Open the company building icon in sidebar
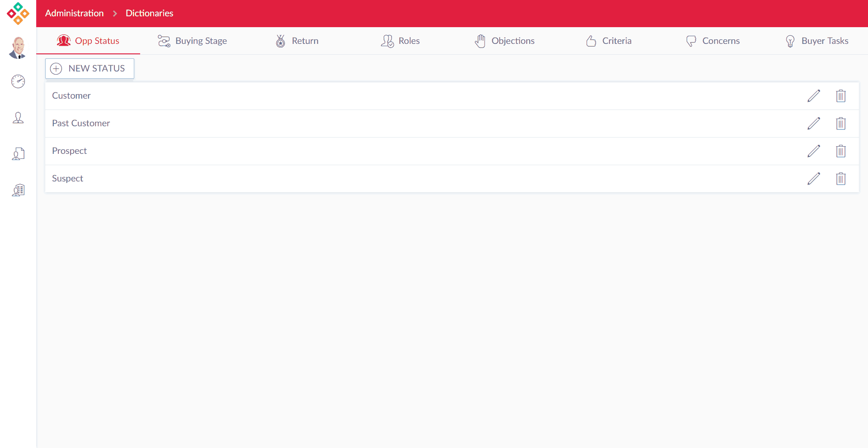The width and height of the screenshot is (868, 448). (18, 190)
